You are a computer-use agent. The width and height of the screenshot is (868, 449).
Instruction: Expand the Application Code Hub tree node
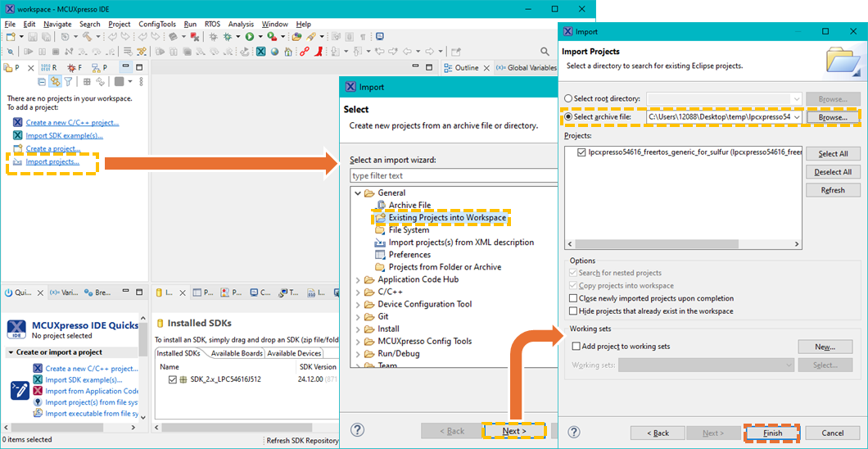(x=358, y=279)
